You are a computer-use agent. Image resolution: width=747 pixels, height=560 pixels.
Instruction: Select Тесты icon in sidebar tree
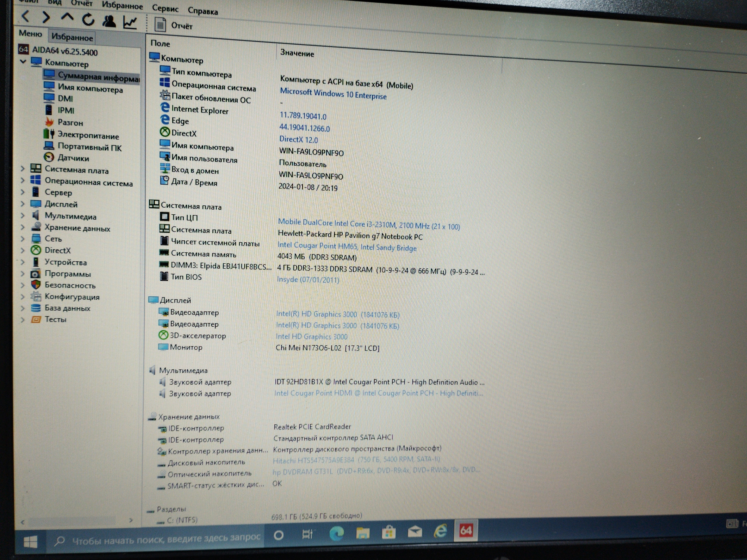[36, 319]
